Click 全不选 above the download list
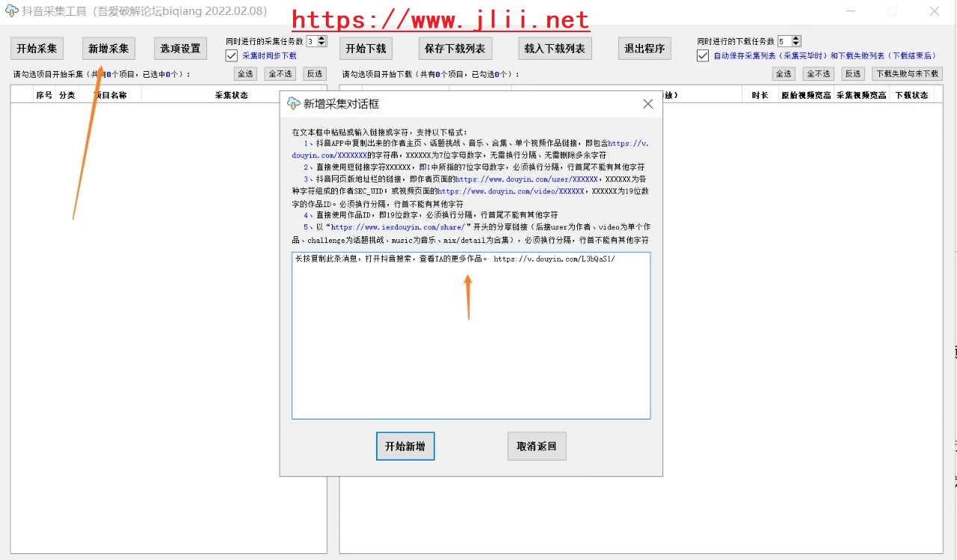Viewport: 957px width, 560px height. [819, 74]
